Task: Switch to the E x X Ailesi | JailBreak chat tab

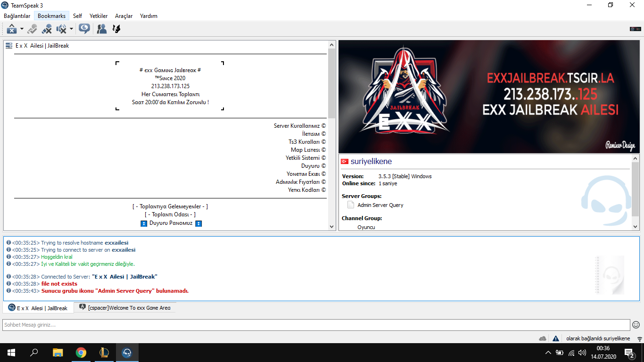Action: click(x=38, y=308)
